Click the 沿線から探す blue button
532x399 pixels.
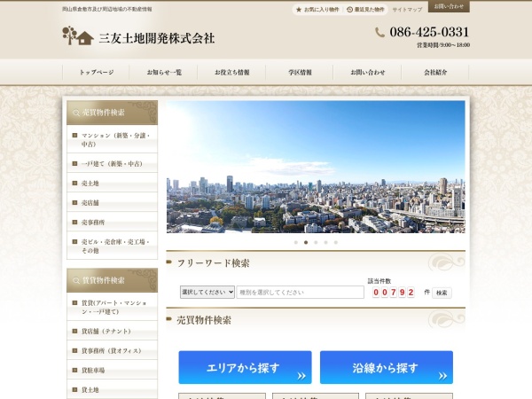[x=387, y=367]
